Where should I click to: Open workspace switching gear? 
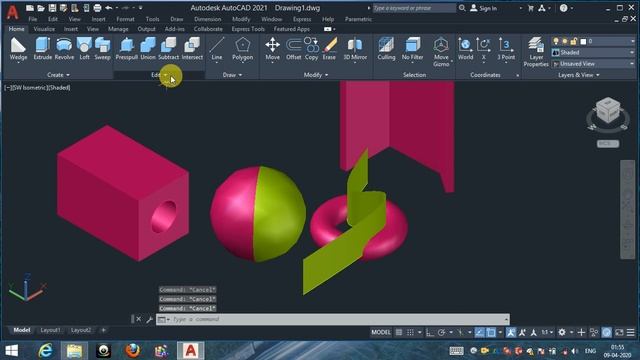(562, 333)
